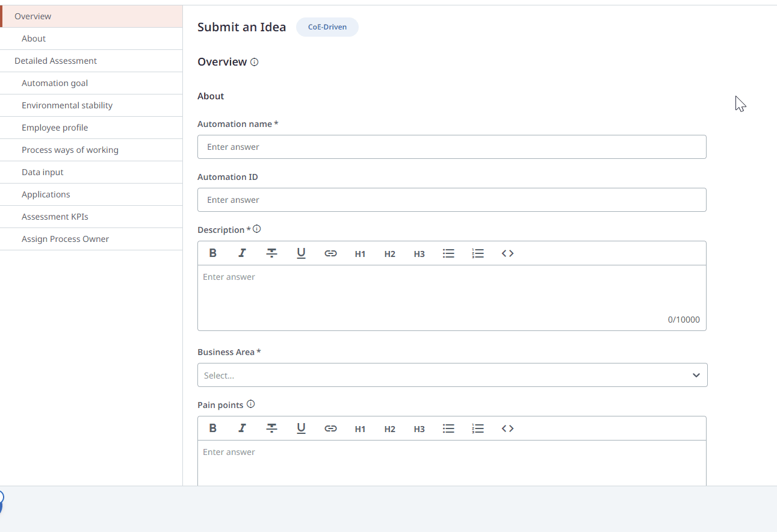The height and width of the screenshot is (532, 777).
Task: Select Overview in the sidebar
Action: click(x=91, y=16)
